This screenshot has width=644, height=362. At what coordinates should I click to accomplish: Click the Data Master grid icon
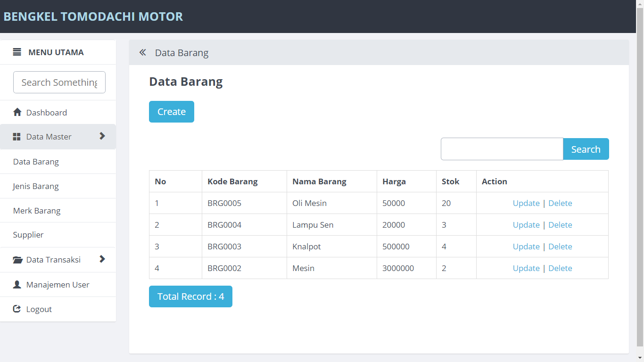coord(17,137)
